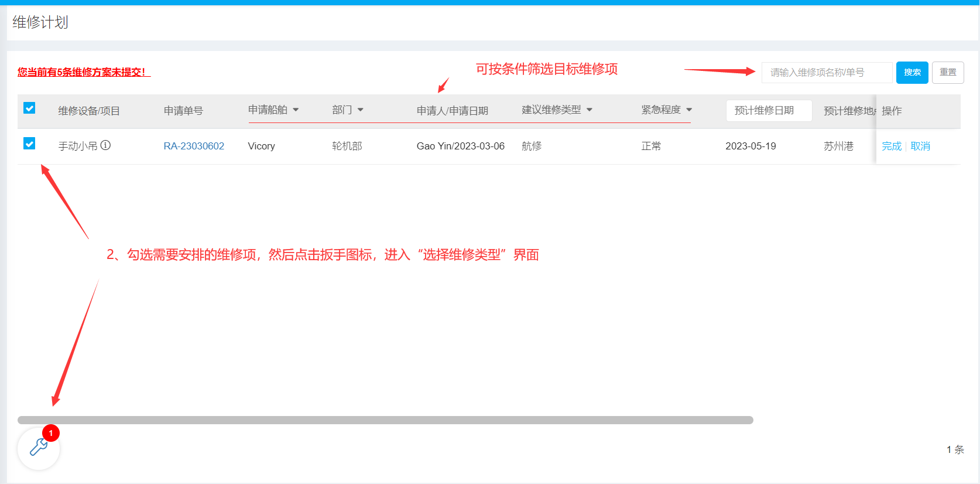Screen dimensions: 980x484
Task: Click the red badge on wrench icon
Action: tap(51, 433)
